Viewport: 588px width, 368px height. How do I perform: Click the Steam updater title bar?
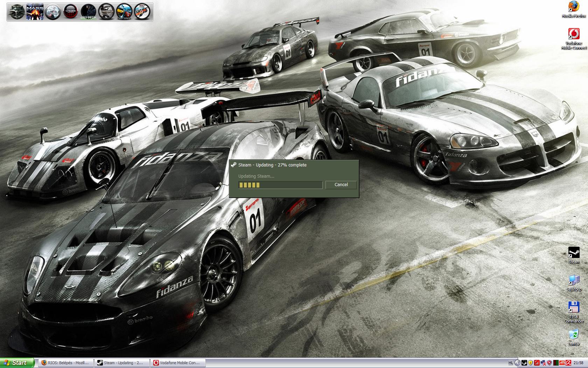(294, 165)
